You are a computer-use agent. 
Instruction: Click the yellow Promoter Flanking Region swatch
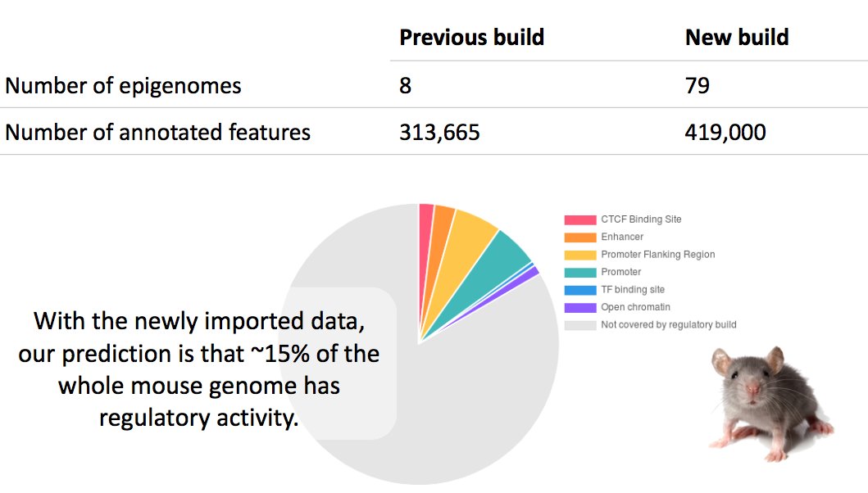tap(580, 255)
